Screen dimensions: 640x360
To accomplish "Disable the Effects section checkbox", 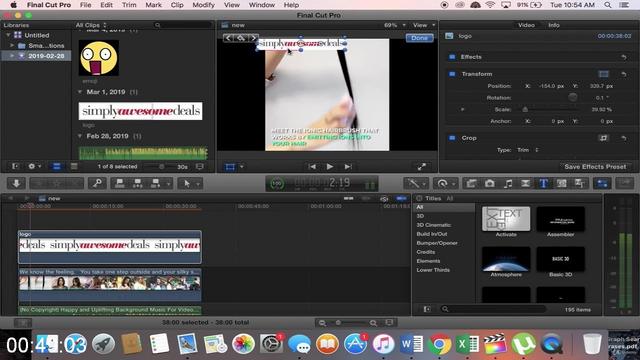I will coord(452,57).
